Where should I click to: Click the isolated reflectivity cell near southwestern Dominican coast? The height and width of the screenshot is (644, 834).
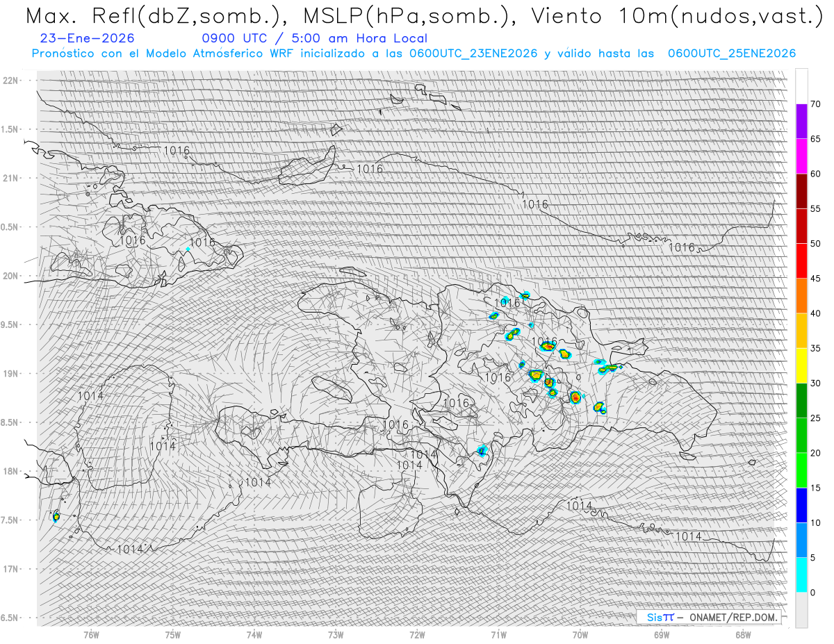[483, 451]
